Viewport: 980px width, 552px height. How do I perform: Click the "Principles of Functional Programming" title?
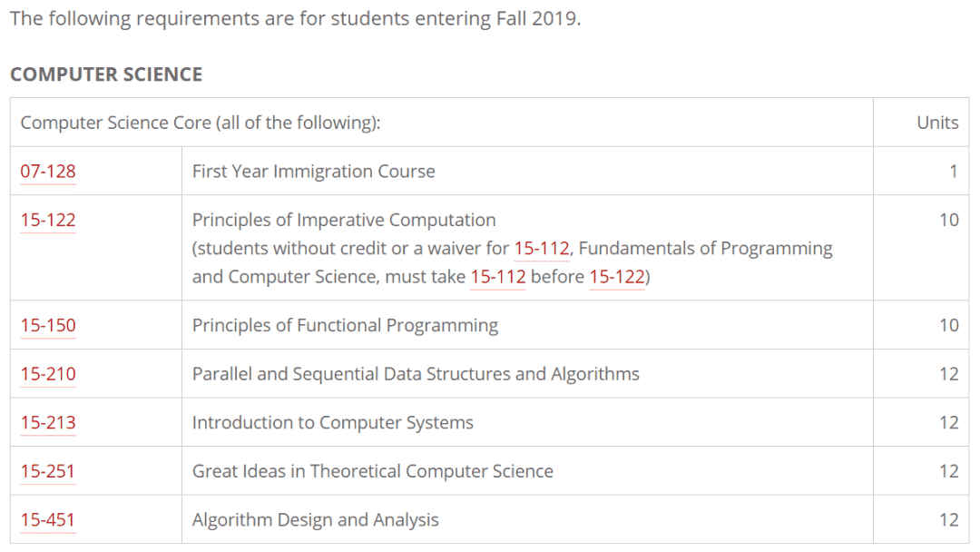tap(345, 326)
